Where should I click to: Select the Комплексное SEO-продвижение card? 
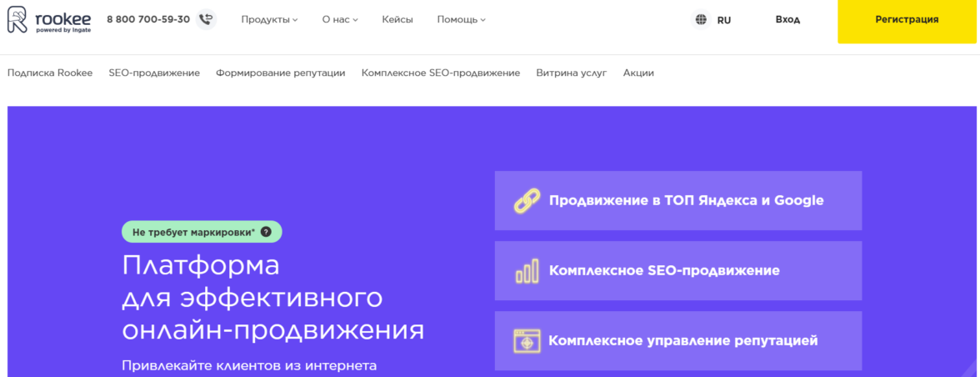(678, 271)
